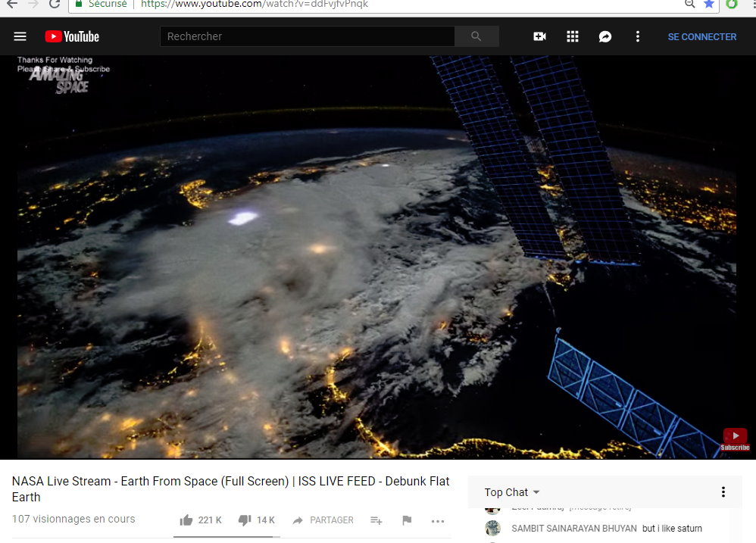Click the add-to-playlist icon
The height and width of the screenshot is (543, 756).
(376, 520)
